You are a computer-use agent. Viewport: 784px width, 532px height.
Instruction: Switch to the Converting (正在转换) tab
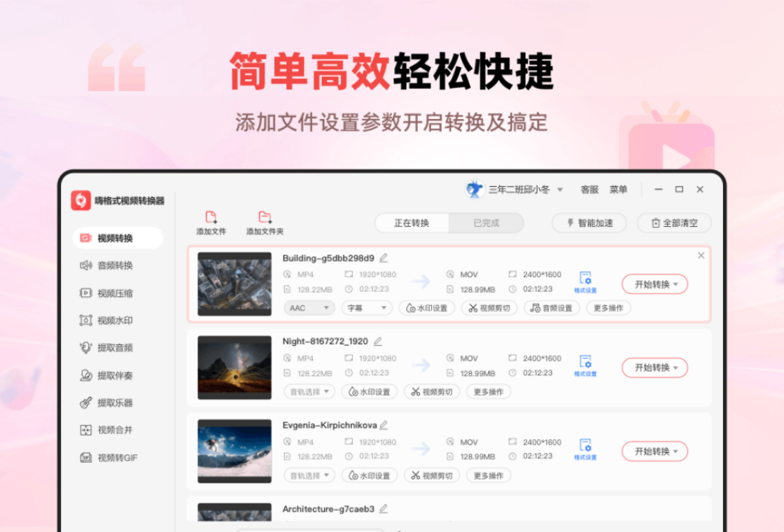pos(412,223)
